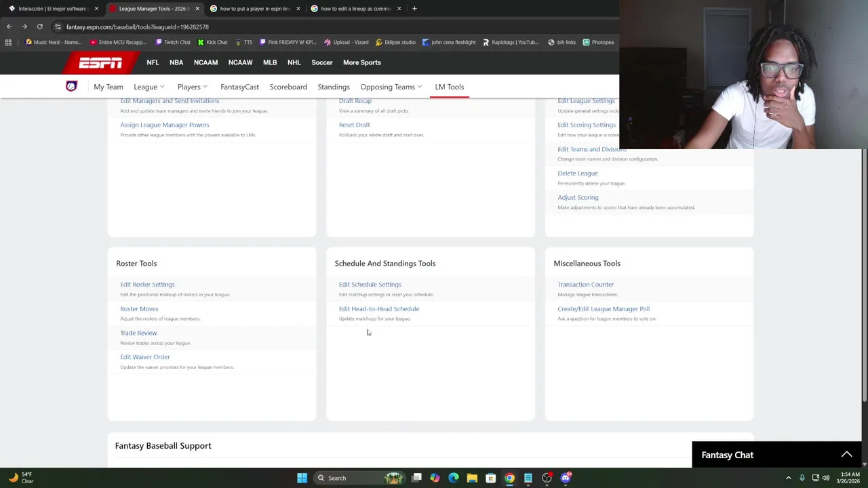Open the league shield icon
Image resolution: width=868 pixels, height=488 pixels.
(71, 86)
